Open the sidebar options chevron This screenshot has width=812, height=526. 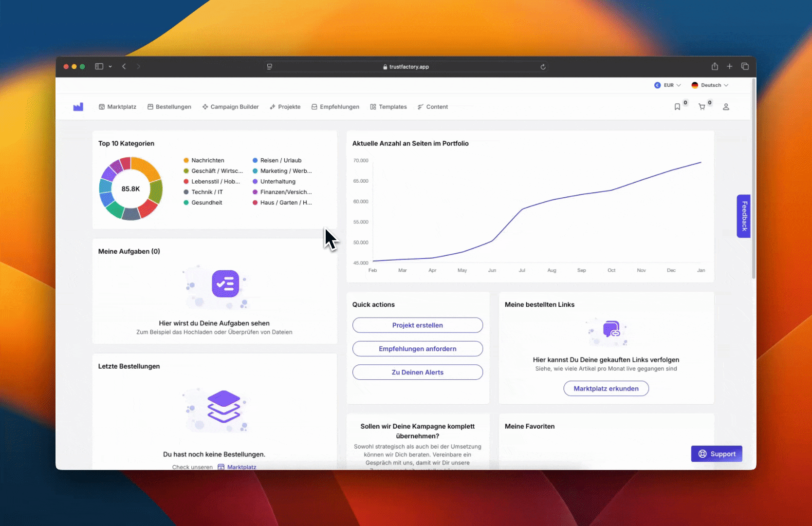click(111, 66)
